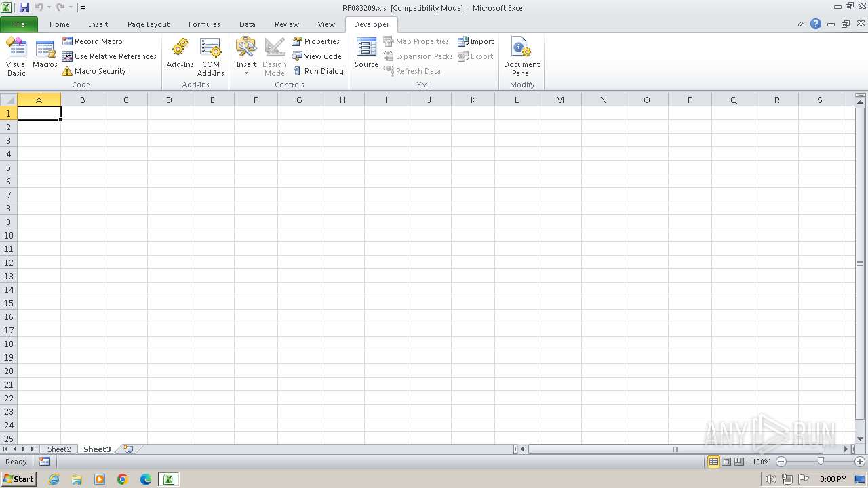Switch to the Insert ribbon tab
868x488 pixels.
98,24
